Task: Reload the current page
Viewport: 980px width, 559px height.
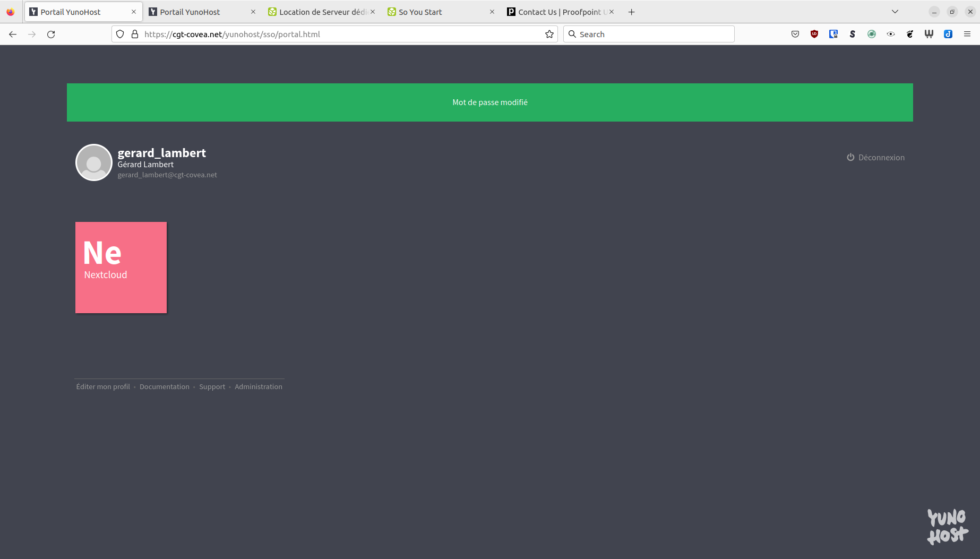Action: pyautogui.click(x=51, y=34)
